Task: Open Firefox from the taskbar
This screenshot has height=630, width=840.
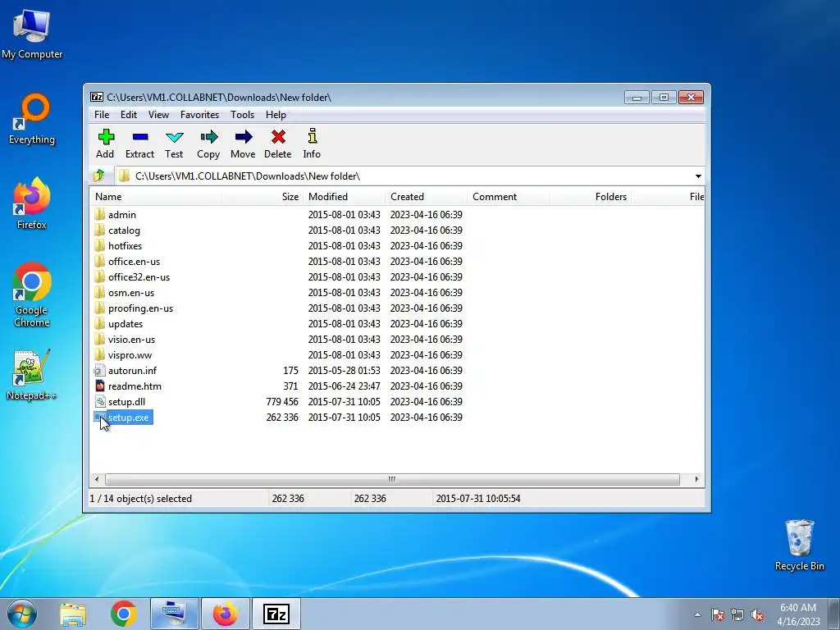Action: click(226, 614)
